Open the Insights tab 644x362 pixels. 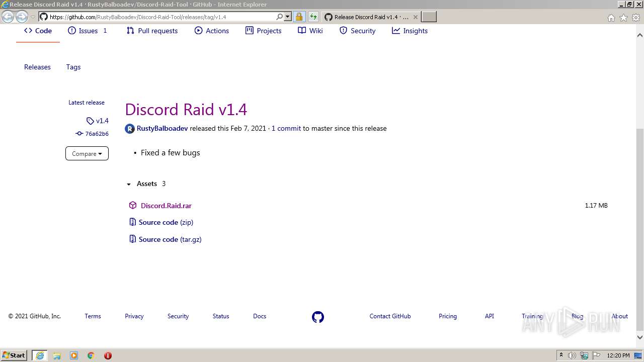click(x=410, y=31)
